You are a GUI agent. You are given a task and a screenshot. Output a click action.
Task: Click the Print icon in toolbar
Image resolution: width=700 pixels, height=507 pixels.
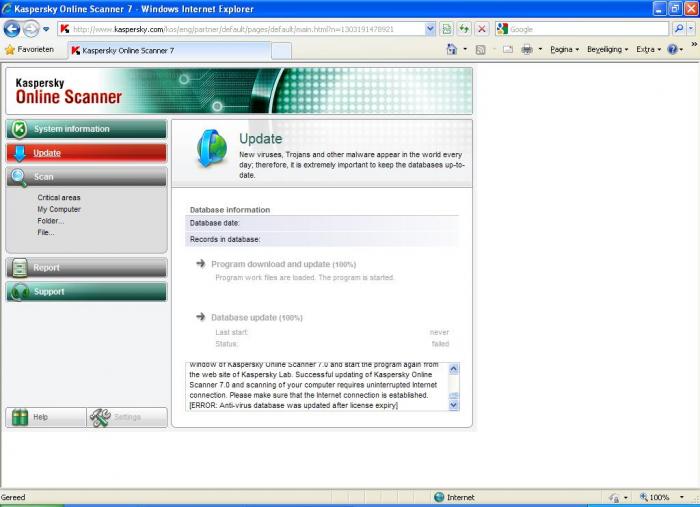tap(527, 50)
